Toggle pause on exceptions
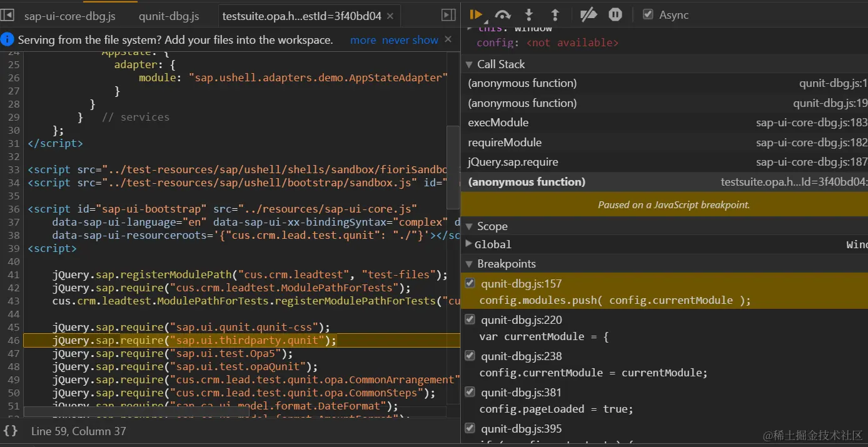The image size is (868, 447). (x=615, y=14)
